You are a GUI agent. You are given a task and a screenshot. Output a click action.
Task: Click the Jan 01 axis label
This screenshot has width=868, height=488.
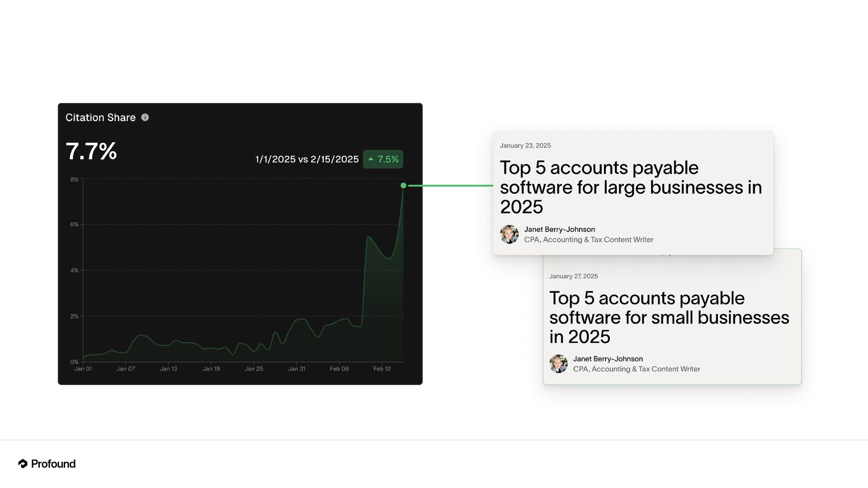[83, 369]
